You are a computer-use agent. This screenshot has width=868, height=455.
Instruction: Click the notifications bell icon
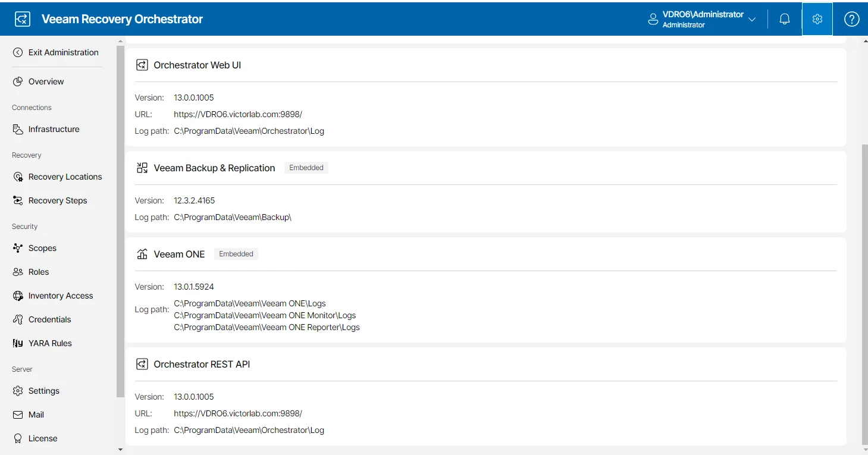click(x=785, y=19)
